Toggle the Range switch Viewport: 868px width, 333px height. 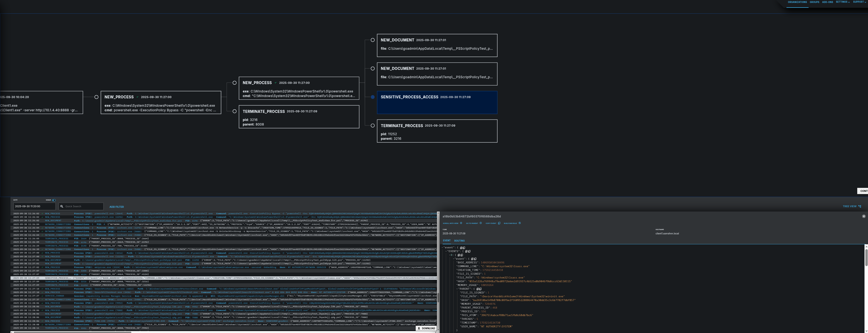coord(54,200)
